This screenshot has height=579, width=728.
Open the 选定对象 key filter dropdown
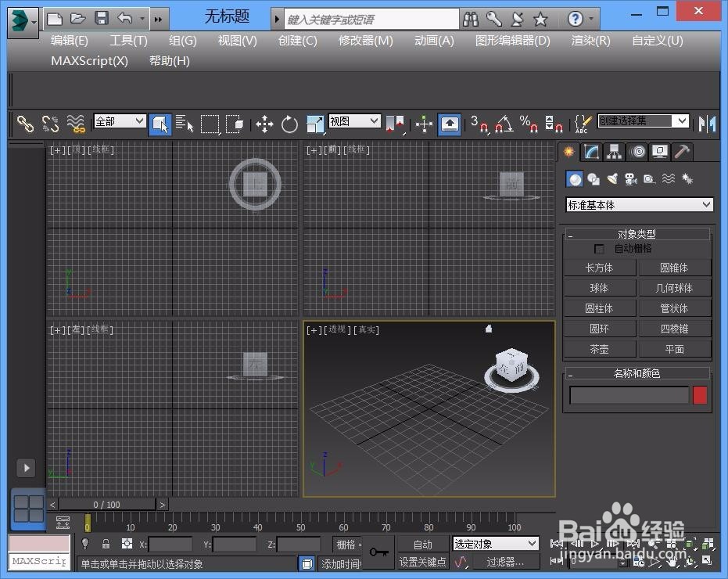coord(496,544)
